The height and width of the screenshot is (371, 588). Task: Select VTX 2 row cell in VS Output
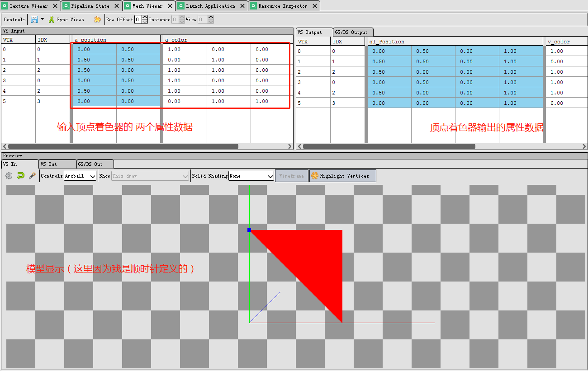[x=313, y=72]
